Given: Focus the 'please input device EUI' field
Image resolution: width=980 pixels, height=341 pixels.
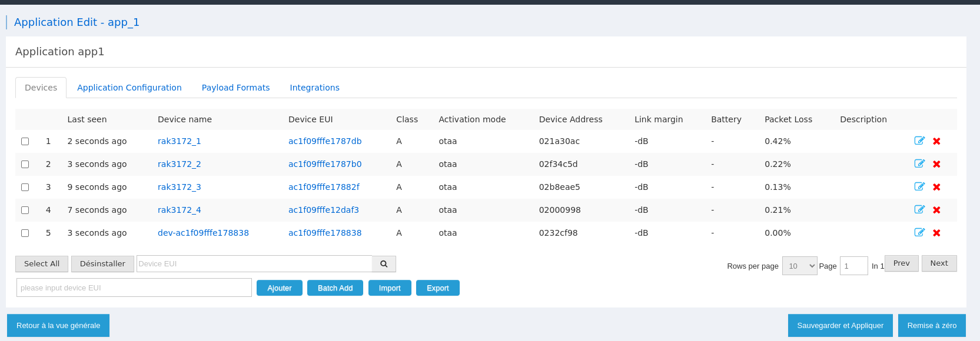Looking at the screenshot, I should point(134,287).
